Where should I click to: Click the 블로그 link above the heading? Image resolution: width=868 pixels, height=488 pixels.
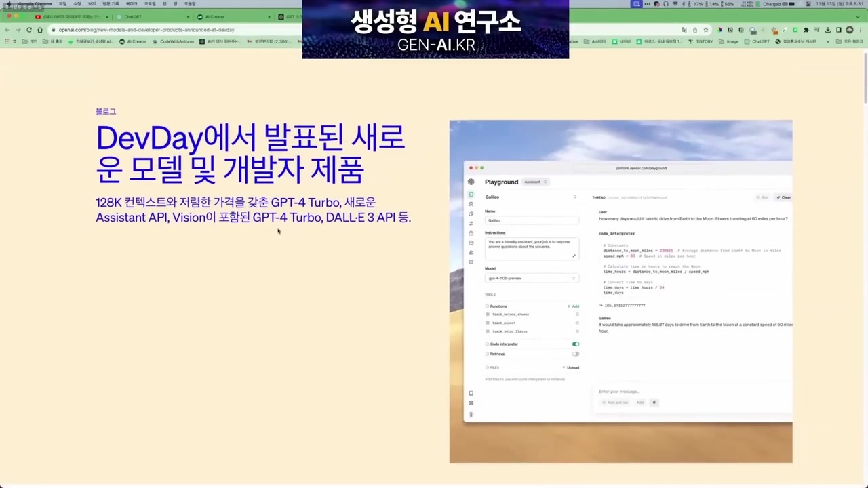[x=106, y=112]
